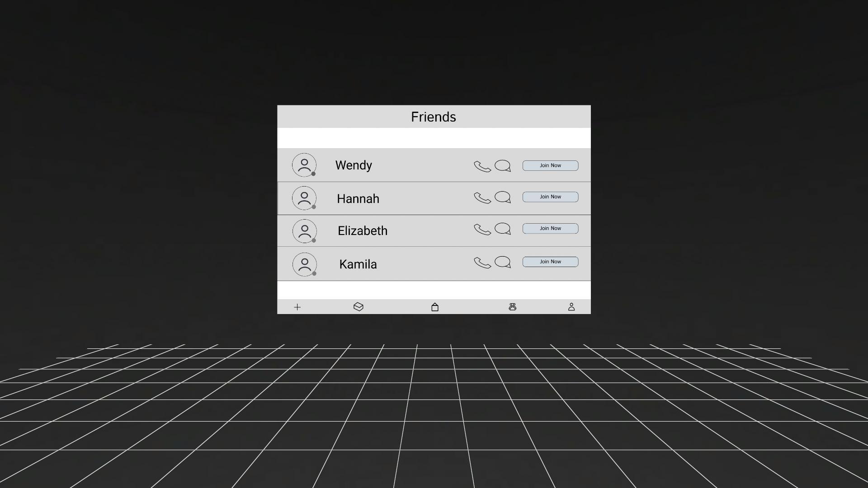Open the Profile tab
868x488 pixels.
pyautogui.click(x=571, y=307)
